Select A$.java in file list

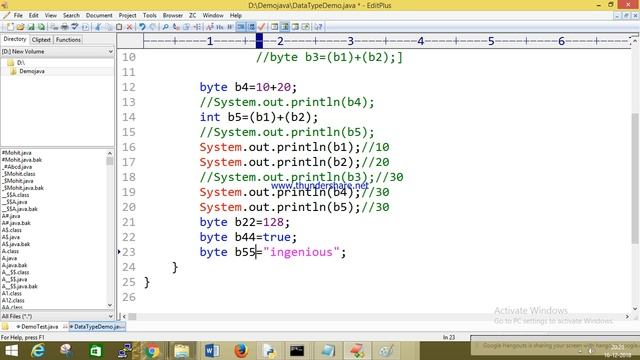(x=11, y=237)
